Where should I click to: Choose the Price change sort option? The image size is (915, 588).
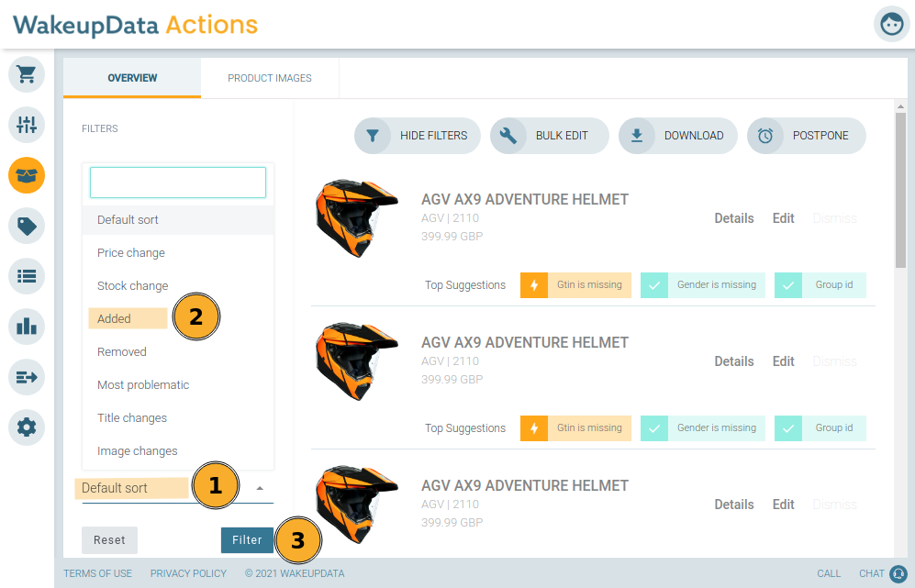pyautogui.click(x=178, y=252)
